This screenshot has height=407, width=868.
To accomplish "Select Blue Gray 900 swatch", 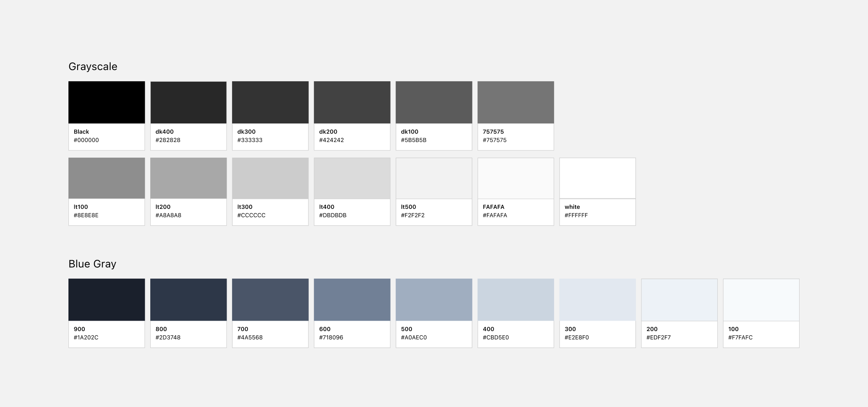I will pos(106,300).
